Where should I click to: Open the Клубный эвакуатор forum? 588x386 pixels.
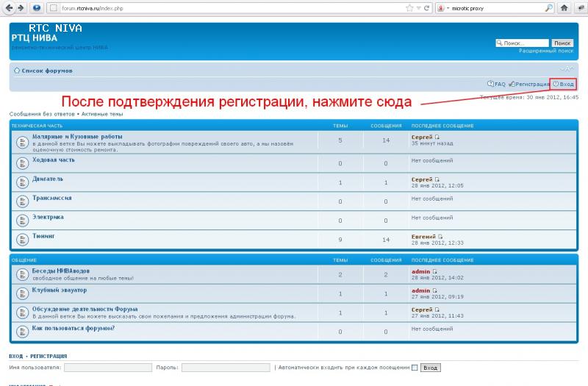coord(60,290)
